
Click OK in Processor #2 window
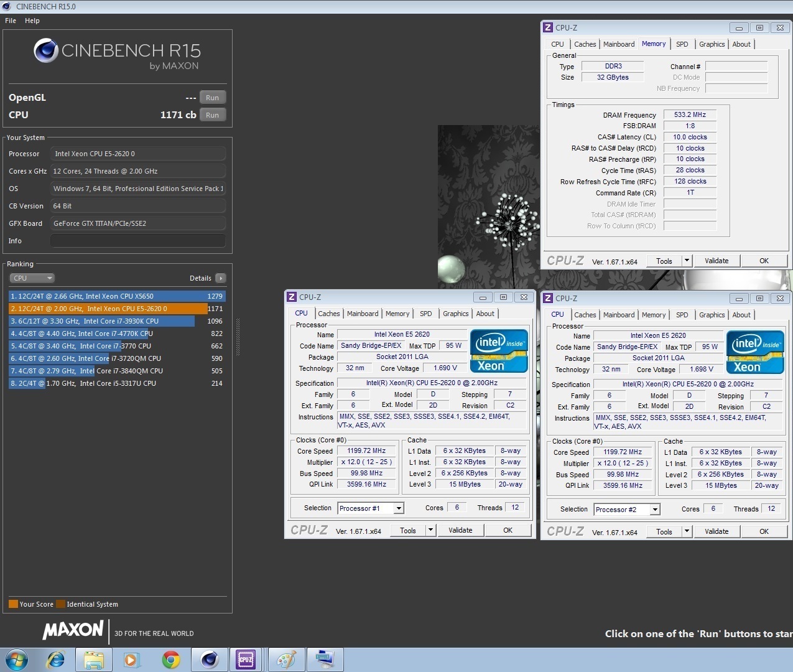coord(764,531)
